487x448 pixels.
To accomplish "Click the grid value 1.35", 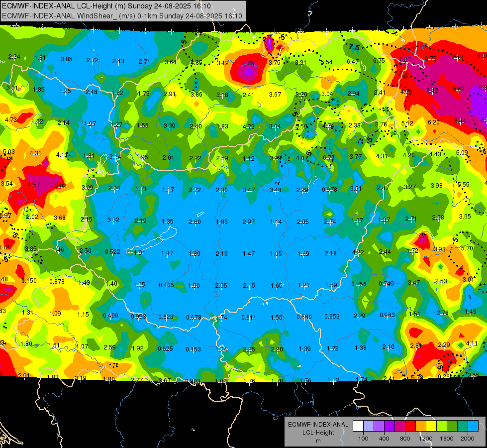I will click(168, 222).
